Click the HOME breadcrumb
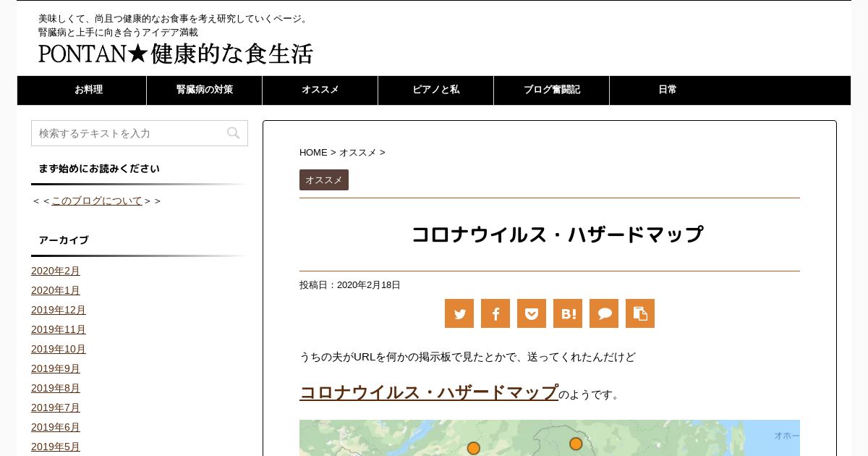The width and height of the screenshot is (868, 456). pyautogui.click(x=313, y=152)
